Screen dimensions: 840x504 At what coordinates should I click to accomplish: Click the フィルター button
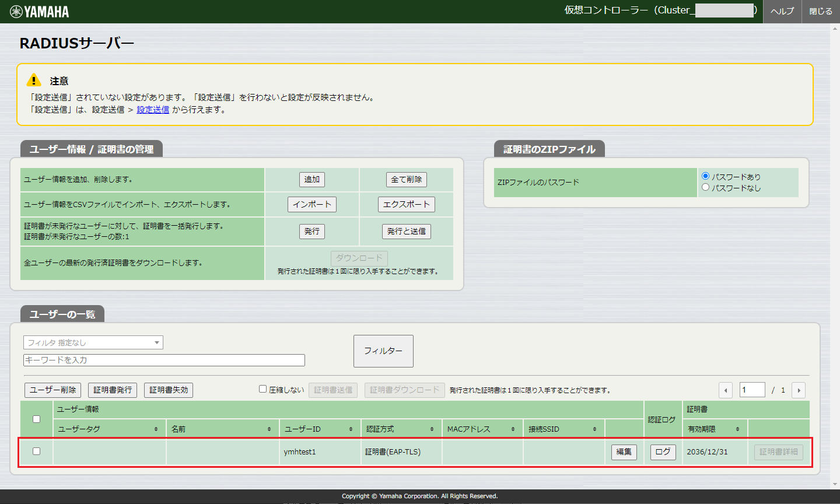(x=383, y=351)
